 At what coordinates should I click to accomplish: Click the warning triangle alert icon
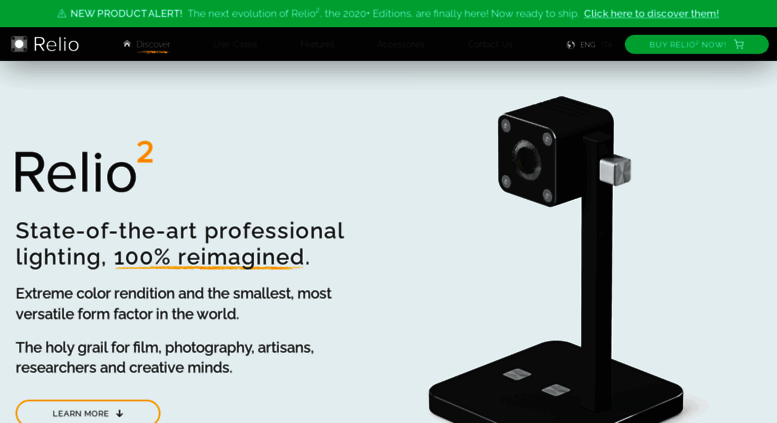(61, 14)
